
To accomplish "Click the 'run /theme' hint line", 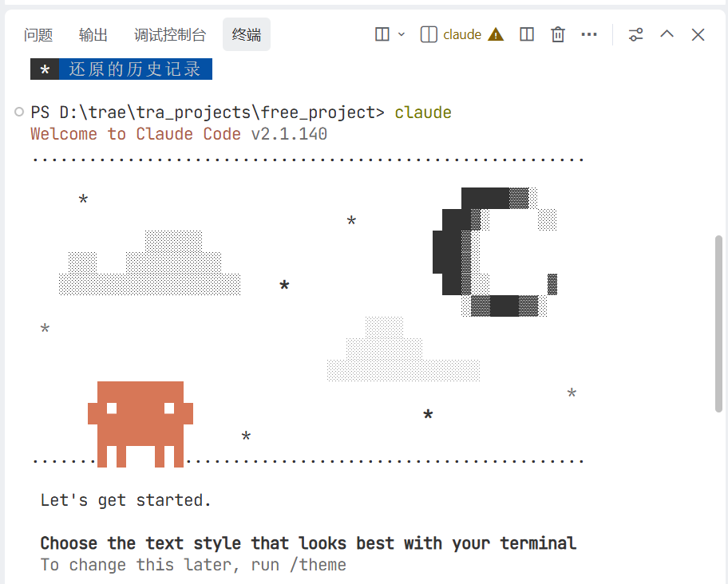I will (x=193, y=565).
